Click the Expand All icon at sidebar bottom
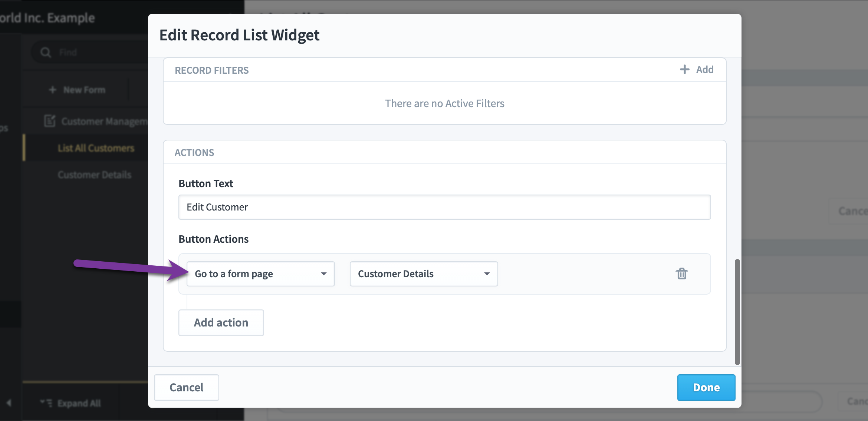868x421 pixels. [x=46, y=403]
